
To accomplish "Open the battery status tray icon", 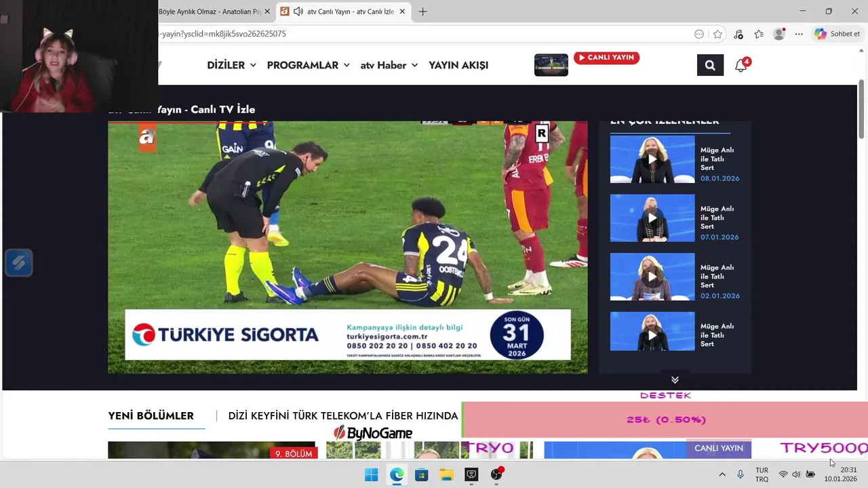I will click(x=810, y=474).
